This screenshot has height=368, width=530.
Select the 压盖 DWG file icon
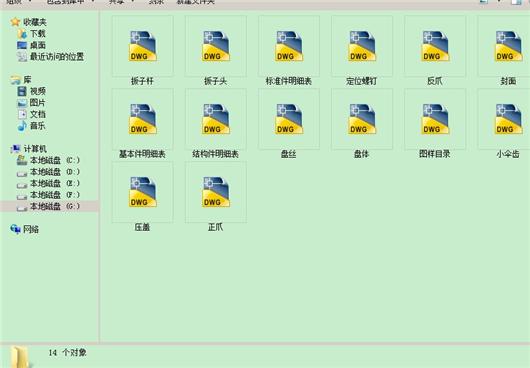point(142,192)
